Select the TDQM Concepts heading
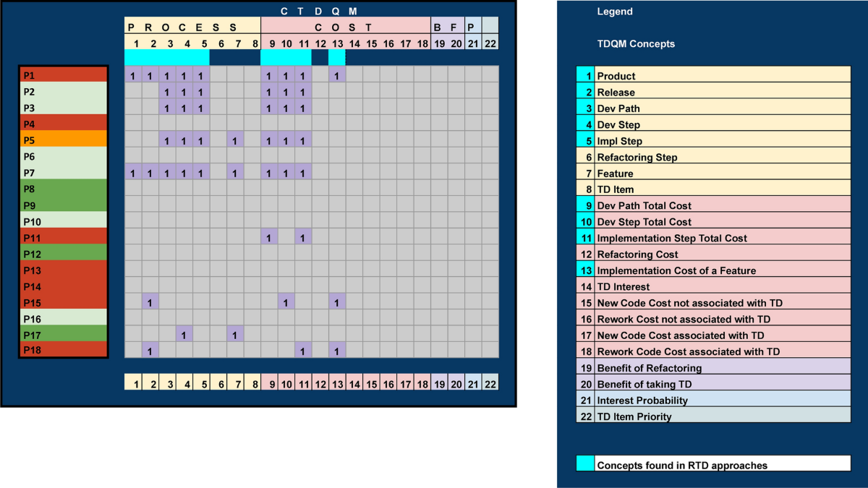Screen dimensions: 868x488 tap(636, 44)
